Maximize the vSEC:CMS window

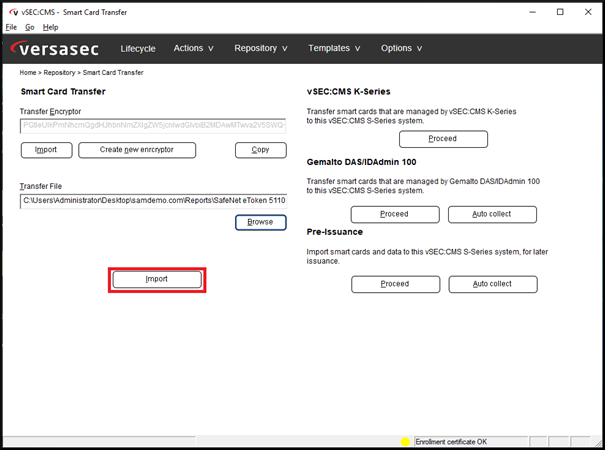tap(560, 12)
